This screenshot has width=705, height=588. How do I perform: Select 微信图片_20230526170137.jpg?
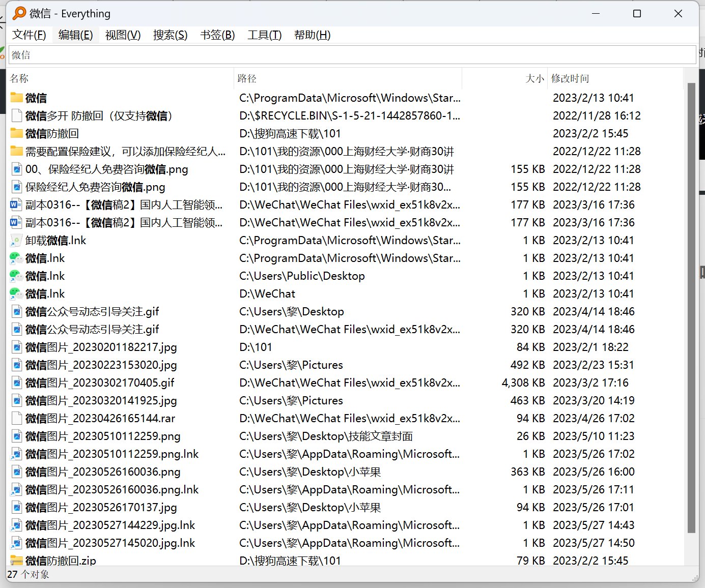click(x=101, y=507)
